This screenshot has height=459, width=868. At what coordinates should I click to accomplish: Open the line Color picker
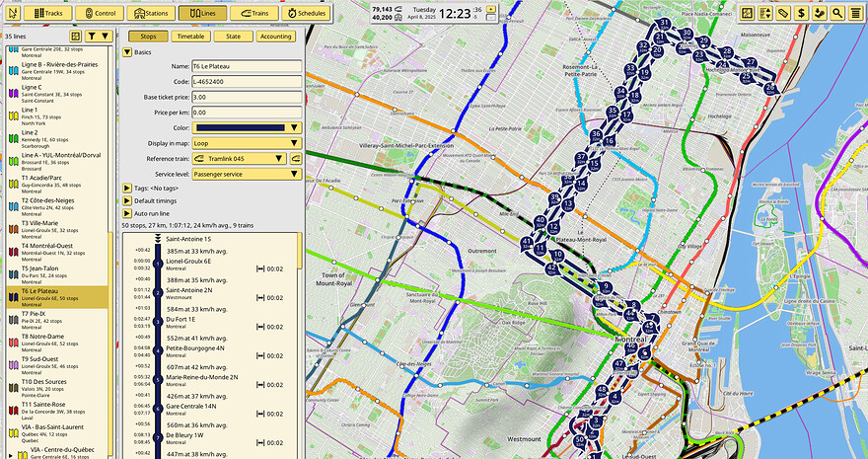(247, 128)
